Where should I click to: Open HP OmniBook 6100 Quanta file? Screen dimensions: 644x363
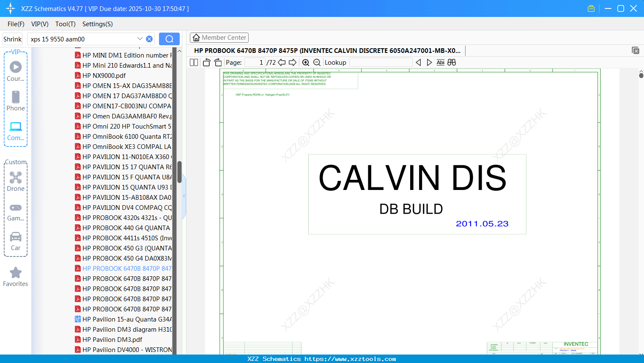[123, 137]
